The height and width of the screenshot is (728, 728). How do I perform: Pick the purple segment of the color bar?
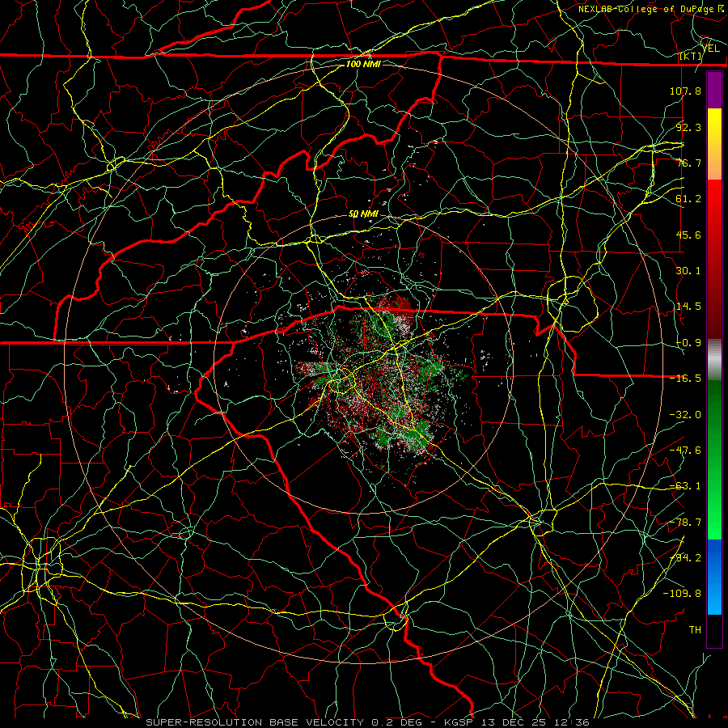(x=714, y=91)
